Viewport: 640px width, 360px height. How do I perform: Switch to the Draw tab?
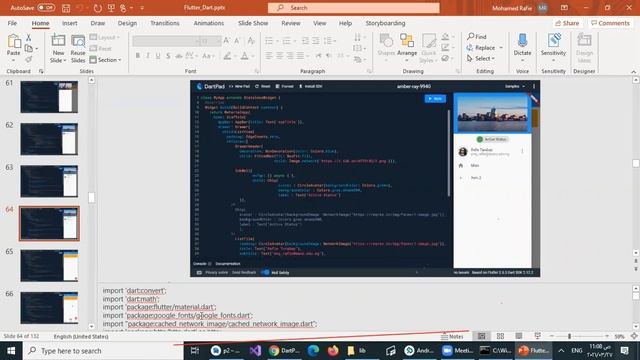coord(98,23)
